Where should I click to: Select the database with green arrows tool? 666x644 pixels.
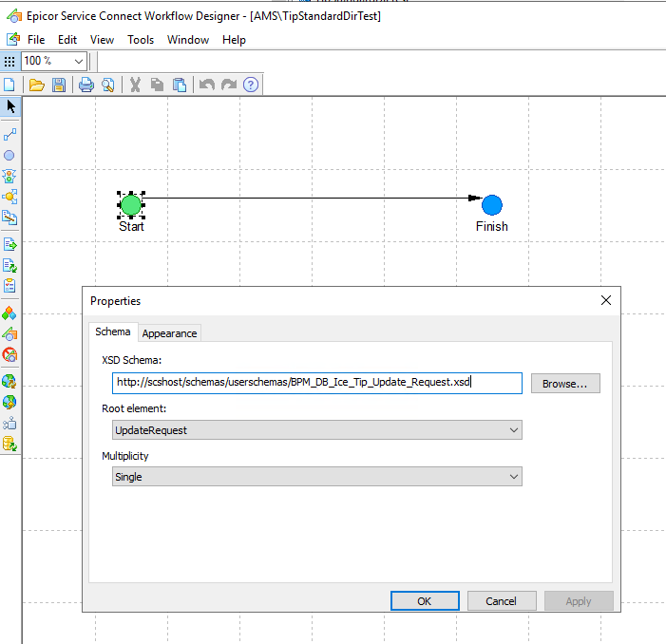(x=10, y=444)
